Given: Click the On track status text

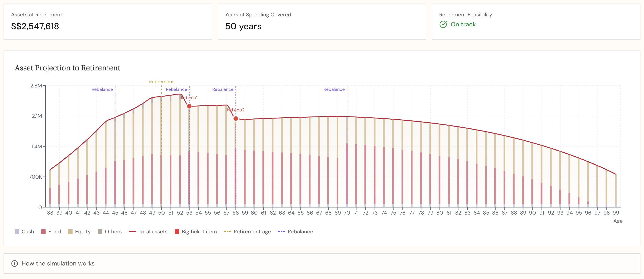Looking at the screenshot, I should (463, 24).
